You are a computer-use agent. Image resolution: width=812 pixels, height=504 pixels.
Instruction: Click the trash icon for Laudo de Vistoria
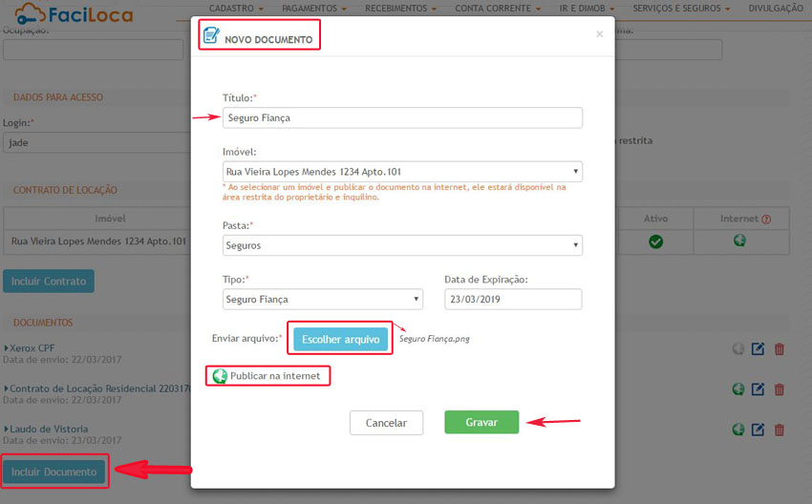[779, 430]
